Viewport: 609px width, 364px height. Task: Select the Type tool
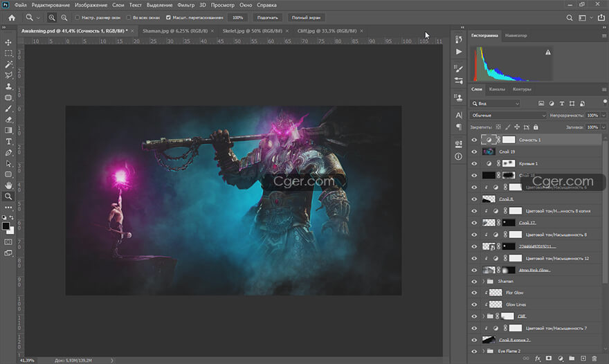point(8,142)
